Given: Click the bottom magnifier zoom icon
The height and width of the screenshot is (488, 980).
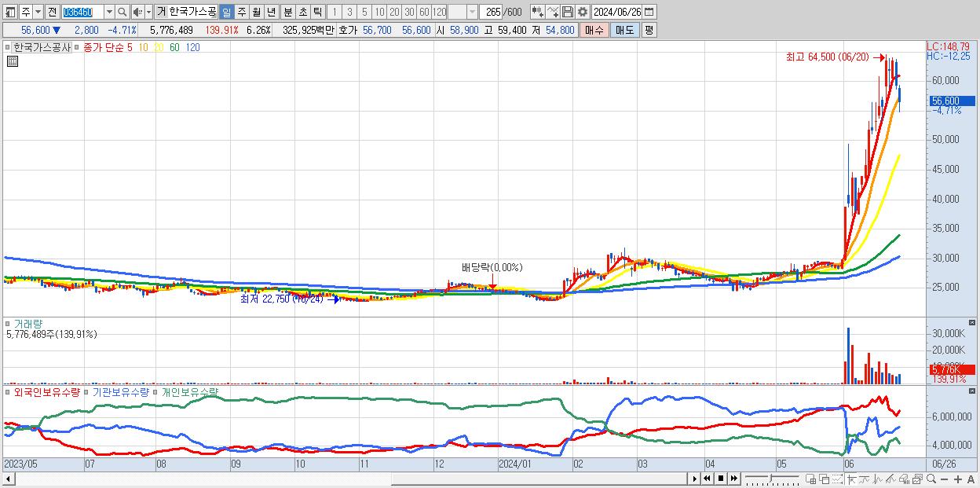Looking at the screenshot, I should (x=931, y=479).
